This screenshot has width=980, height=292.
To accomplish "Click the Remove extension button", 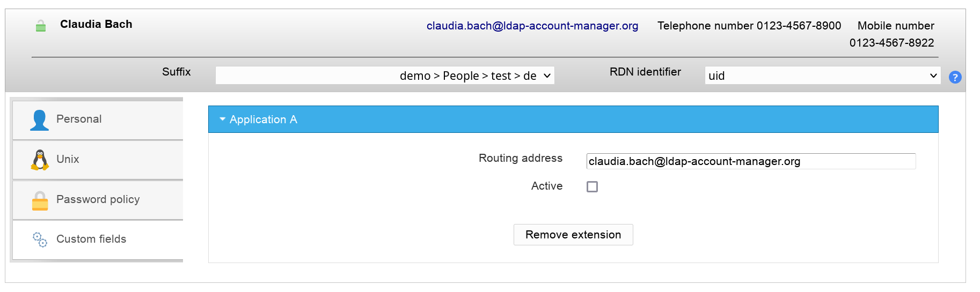I will click(x=573, y=235).
